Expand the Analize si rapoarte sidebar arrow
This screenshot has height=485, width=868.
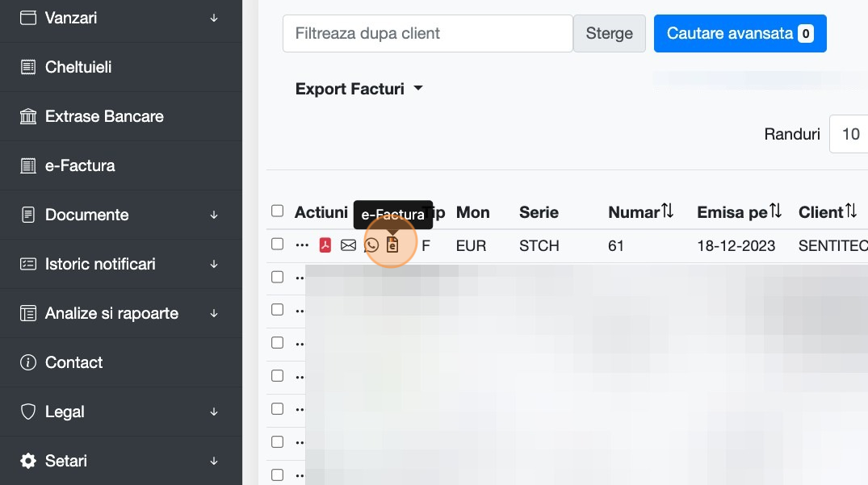click(214, 313)
